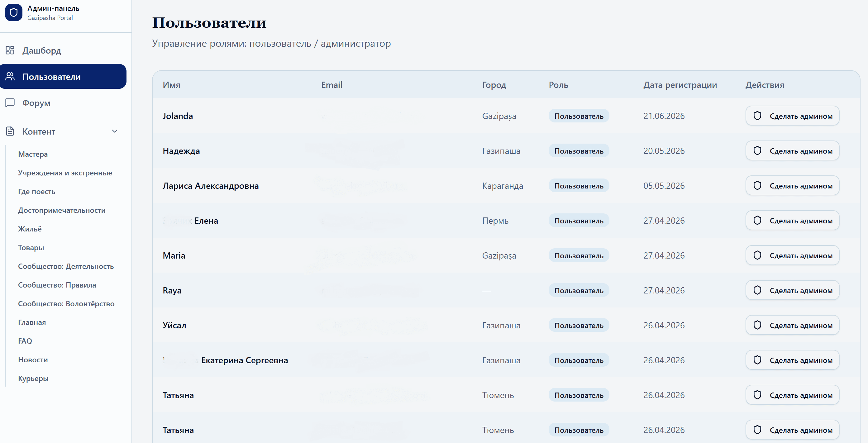Open Главная content page
Screen dimensions: 868x443
(32, 322)
